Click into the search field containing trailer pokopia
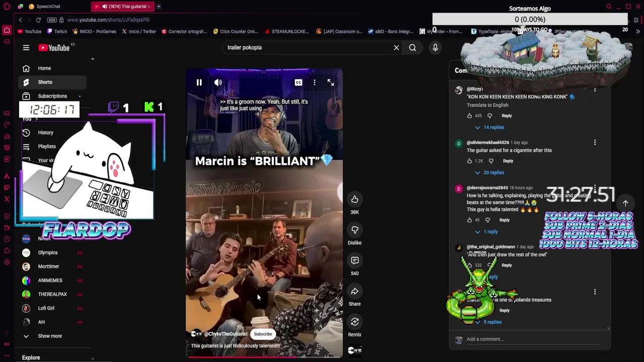Image resolution: width=644 pixels, height=362 pixels. (307, 48)
